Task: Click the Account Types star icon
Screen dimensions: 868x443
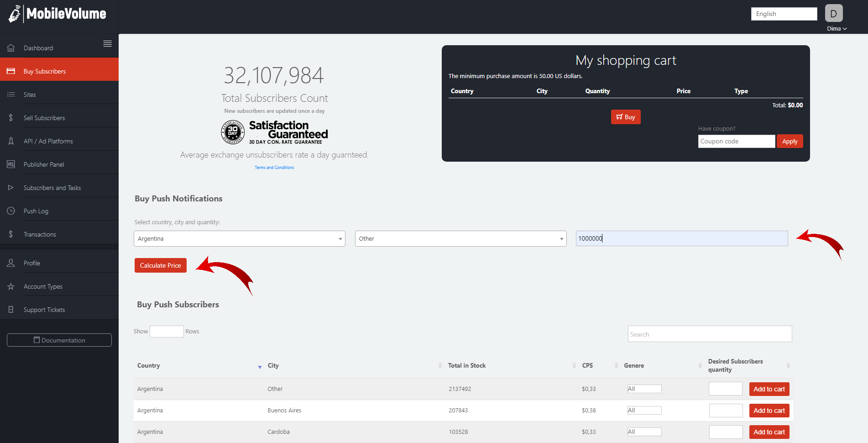Action: click(x=11, y=286)
